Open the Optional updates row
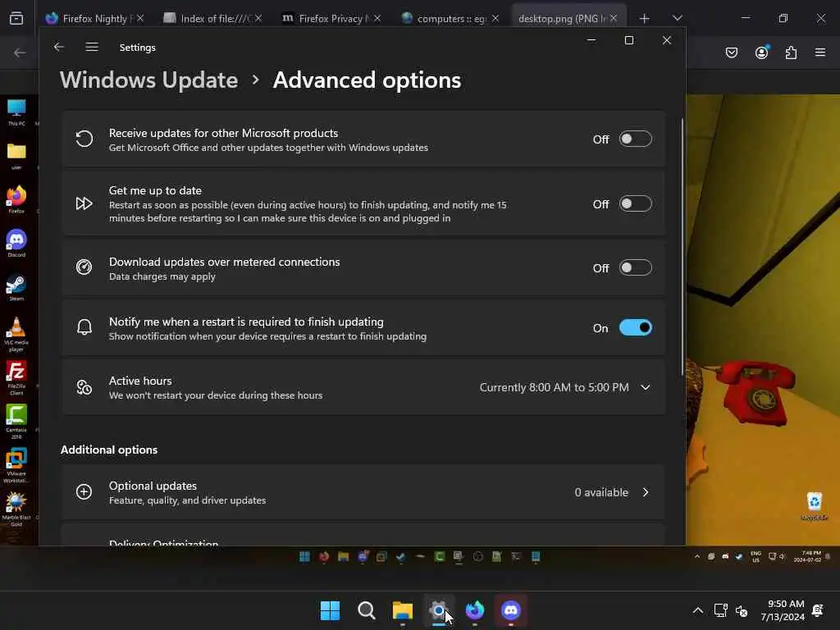This screenshot has width=840, height=630. pyautogui.click(x=363, y=492)
